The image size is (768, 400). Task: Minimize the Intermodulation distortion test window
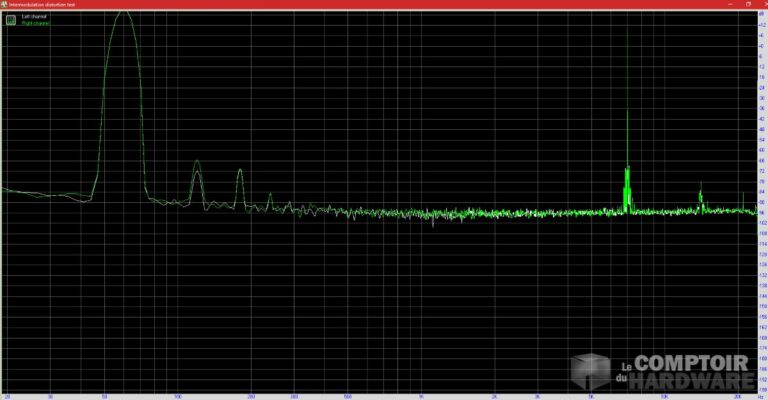click(731, 4)
